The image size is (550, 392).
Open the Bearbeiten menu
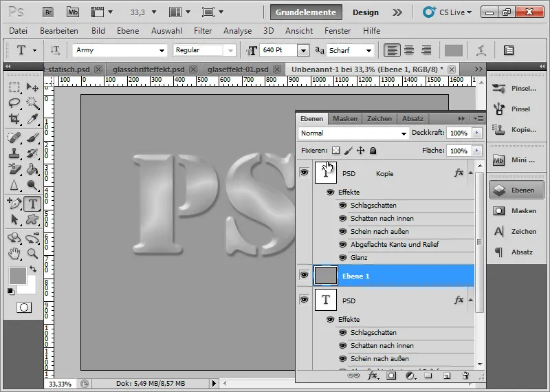point(59,31)
